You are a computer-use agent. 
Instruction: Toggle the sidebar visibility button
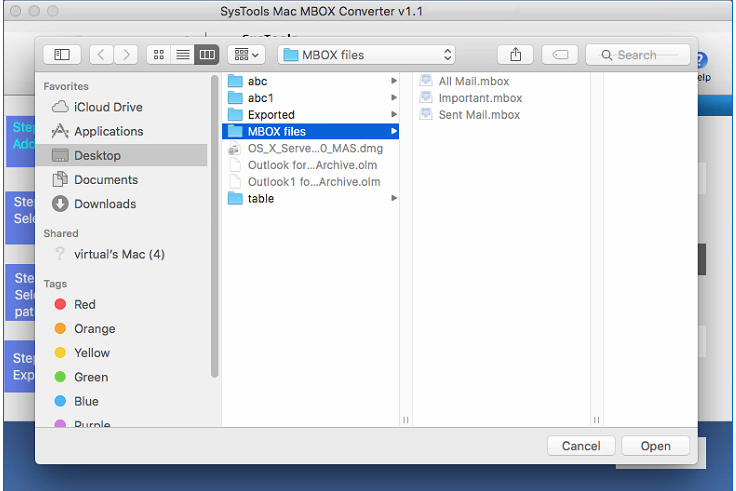[x=62, y=55]
